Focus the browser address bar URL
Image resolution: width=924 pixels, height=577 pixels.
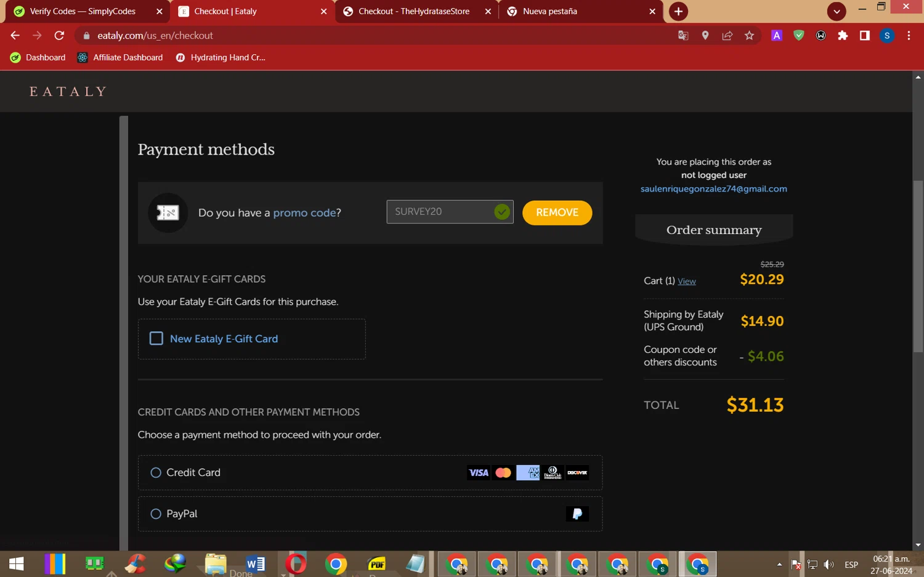155,36
